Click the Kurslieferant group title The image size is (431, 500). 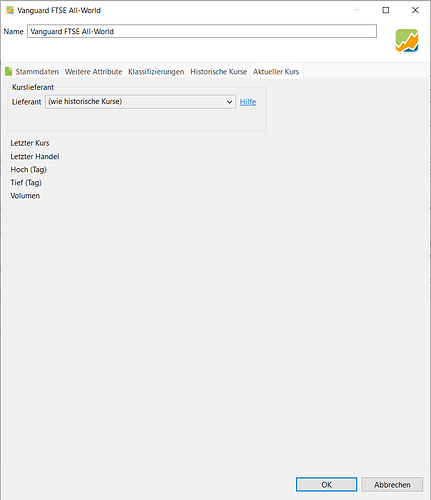point(33,87)
